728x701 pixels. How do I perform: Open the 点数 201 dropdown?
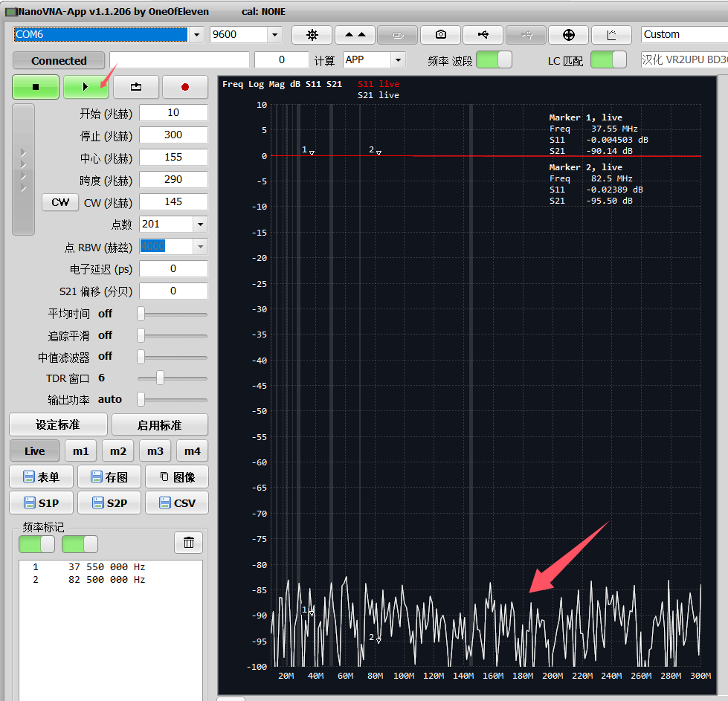pyautogui.click(x=200, y=224)
